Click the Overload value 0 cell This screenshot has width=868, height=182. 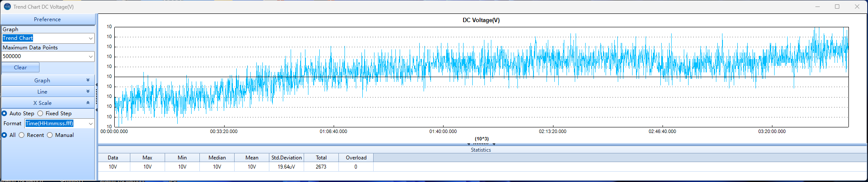tap(356, 167)
